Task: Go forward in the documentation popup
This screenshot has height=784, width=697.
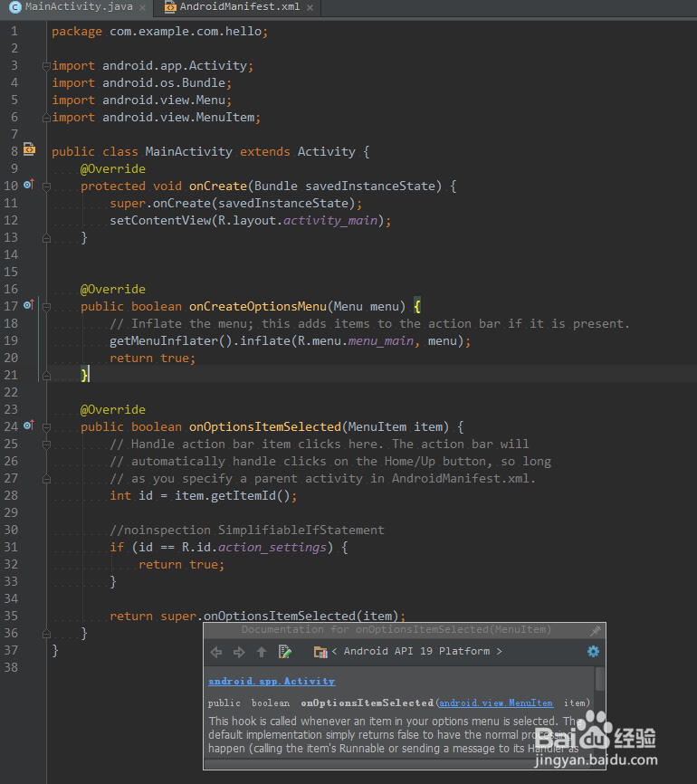Action: click(239, 652)
